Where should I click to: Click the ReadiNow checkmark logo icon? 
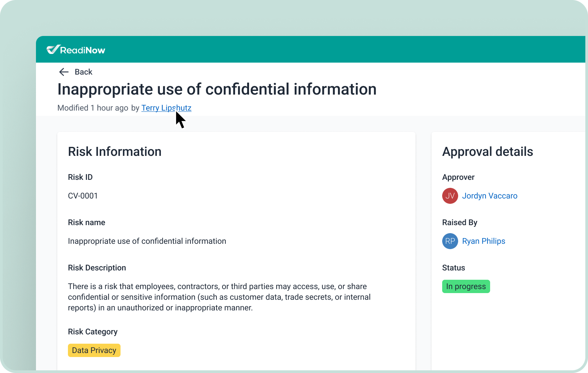53,50
